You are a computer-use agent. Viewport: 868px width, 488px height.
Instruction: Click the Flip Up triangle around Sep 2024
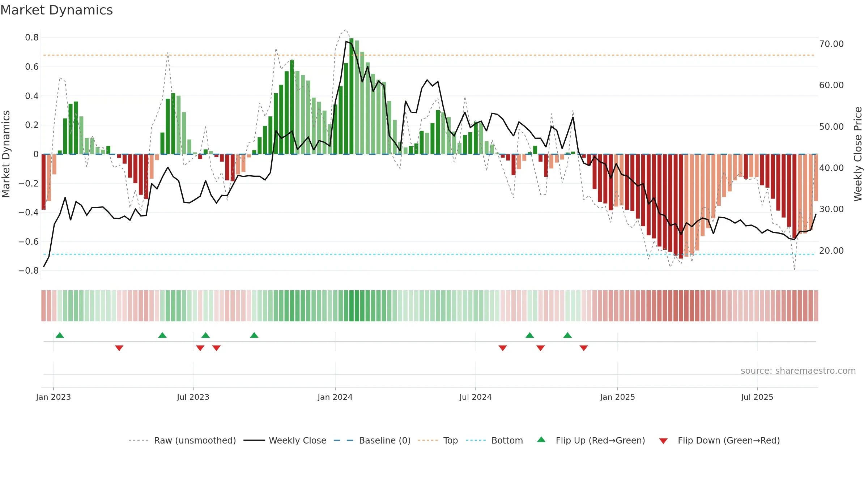(x=529, y=335)
